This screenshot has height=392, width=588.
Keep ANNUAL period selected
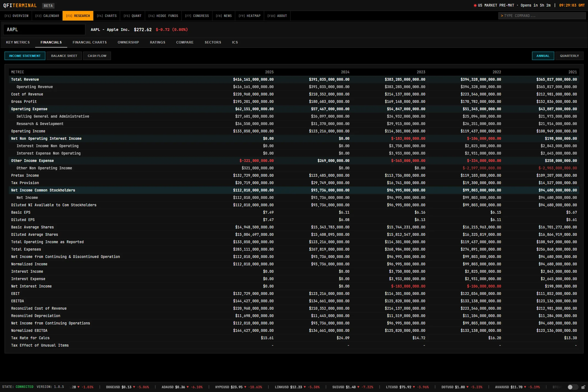pos(543,56)
